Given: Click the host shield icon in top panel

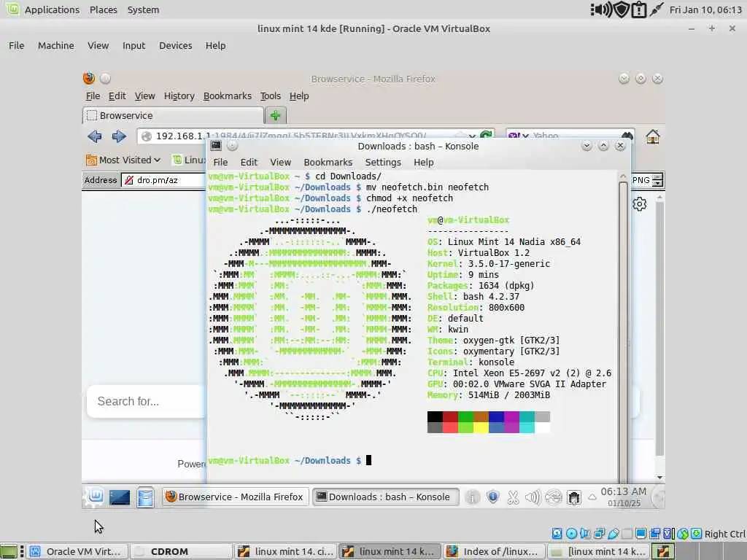Looking at the screenshot, I should [x=622, y=9].
